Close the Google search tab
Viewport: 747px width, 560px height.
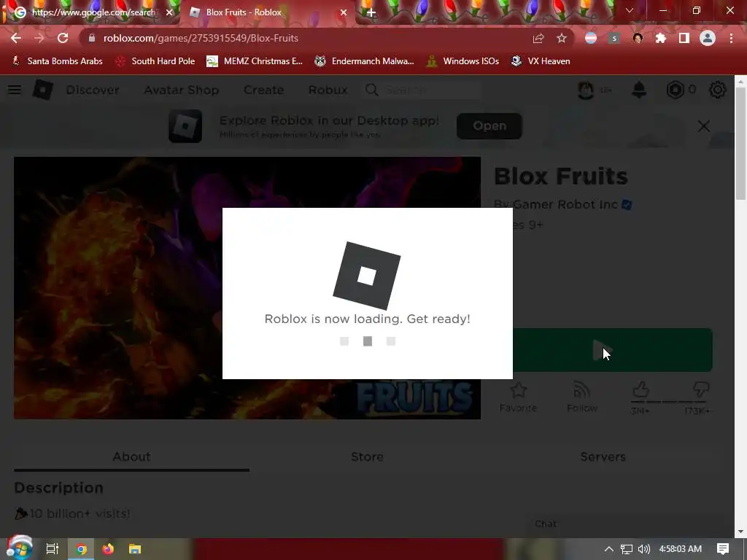(169, 12)
